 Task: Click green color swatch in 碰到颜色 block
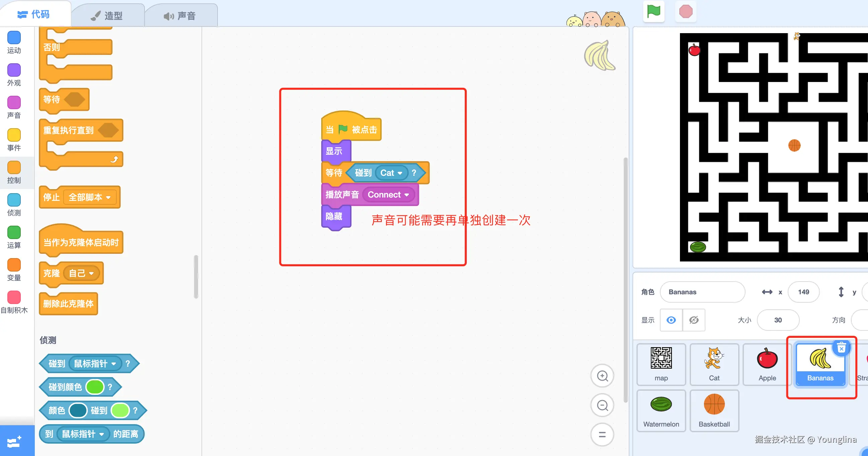pyautogui.click(x=95, y=387)
